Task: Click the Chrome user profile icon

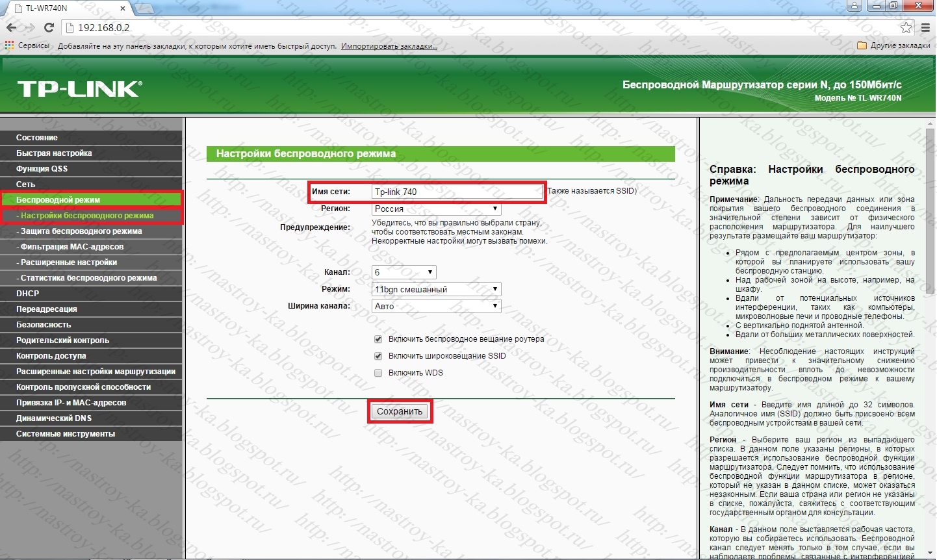Action: coord(854,6)
